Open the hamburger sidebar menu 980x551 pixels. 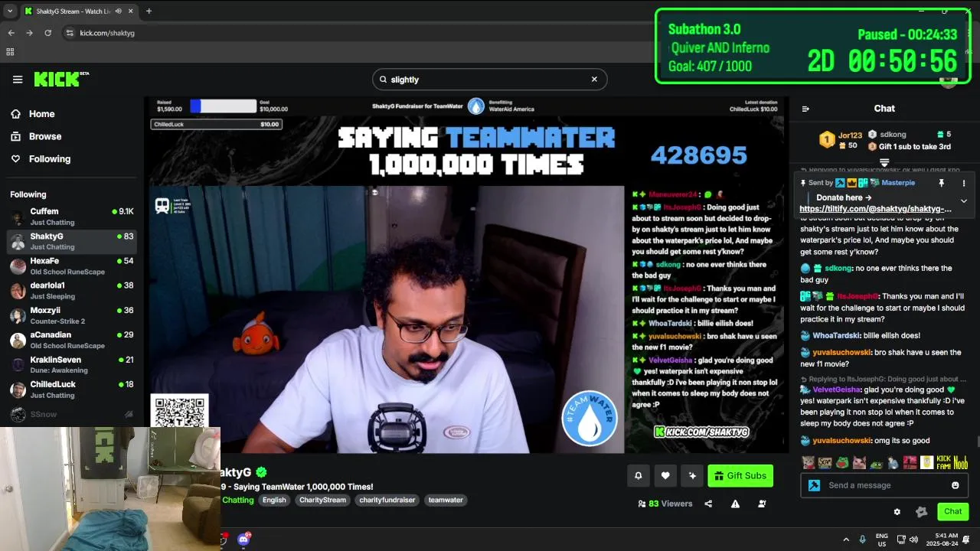[18, 80]
